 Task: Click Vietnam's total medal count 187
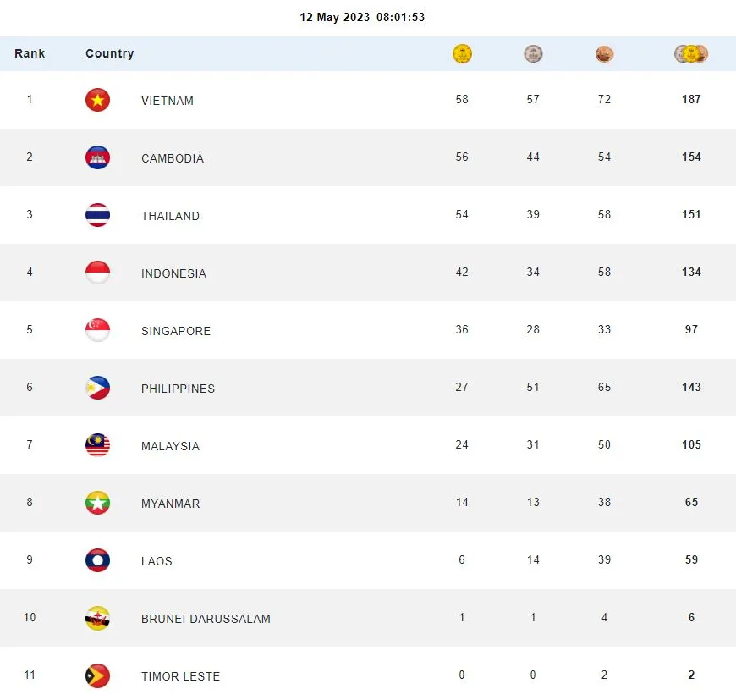point(691,100)
